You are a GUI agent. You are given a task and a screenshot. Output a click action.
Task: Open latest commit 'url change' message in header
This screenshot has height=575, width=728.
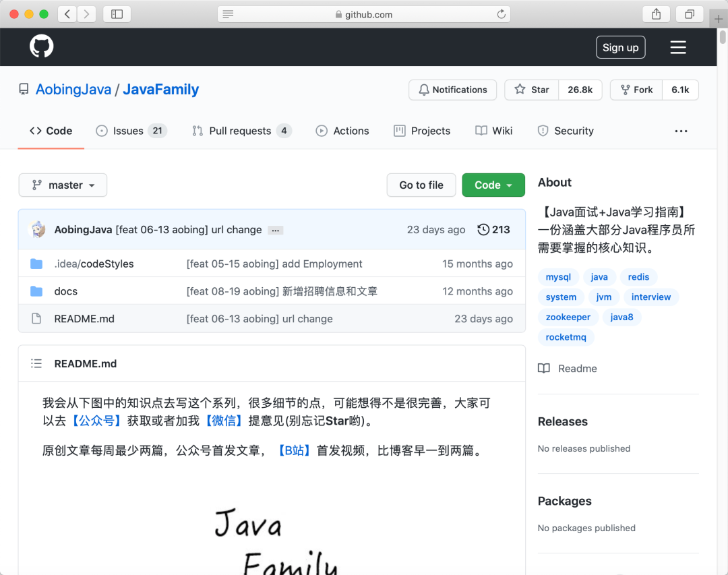pos(189,229)
